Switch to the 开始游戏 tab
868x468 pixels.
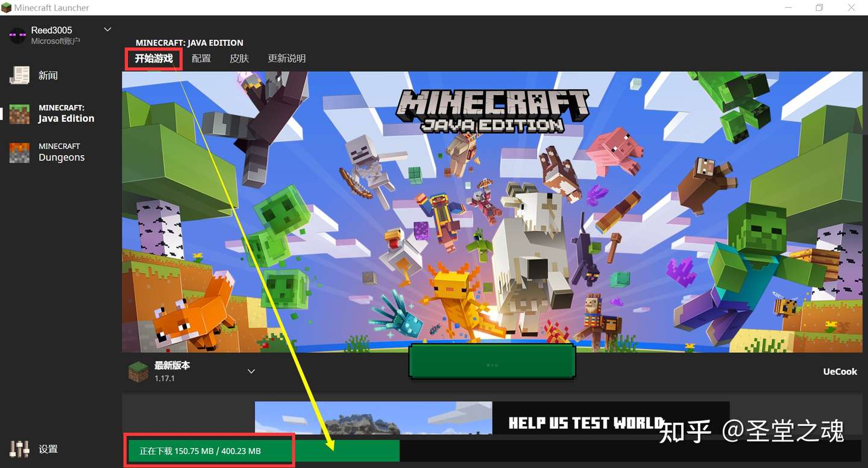(x=154, y=58)
